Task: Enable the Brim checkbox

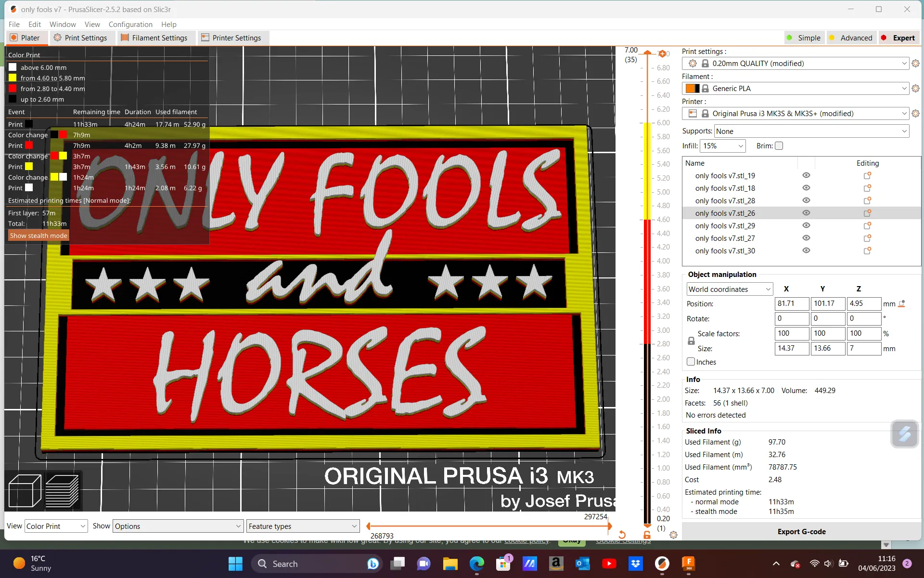Action: (779, 145)
